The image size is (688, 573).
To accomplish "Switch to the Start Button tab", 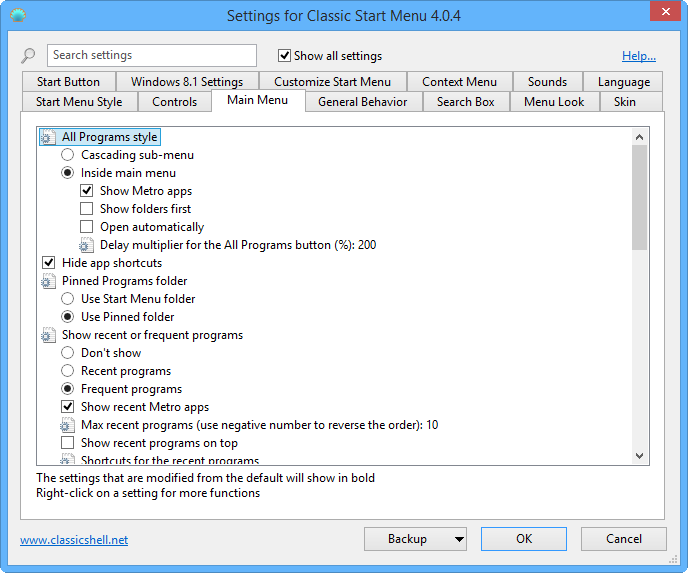I will [x=68, y=82].
